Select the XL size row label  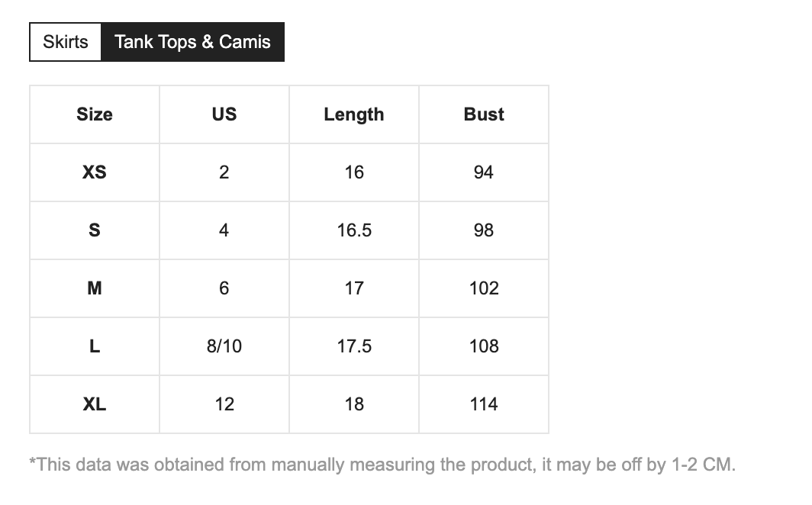(x=95, y=404)
